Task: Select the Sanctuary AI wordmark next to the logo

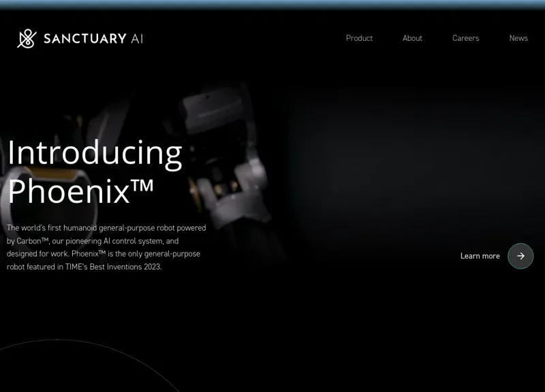Action: [x=93, y=38]
